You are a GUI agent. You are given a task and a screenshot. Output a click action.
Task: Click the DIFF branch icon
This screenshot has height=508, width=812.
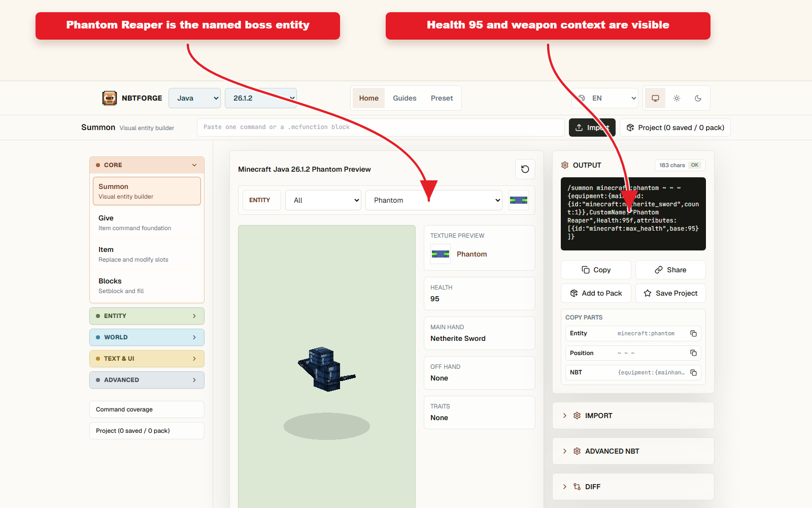click(x=577, y=487)
